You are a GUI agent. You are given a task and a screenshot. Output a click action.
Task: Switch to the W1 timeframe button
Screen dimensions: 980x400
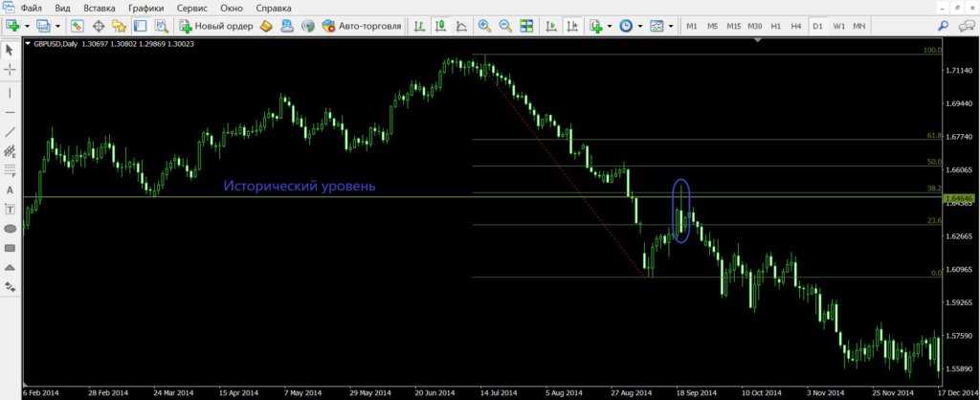[839, 26]
